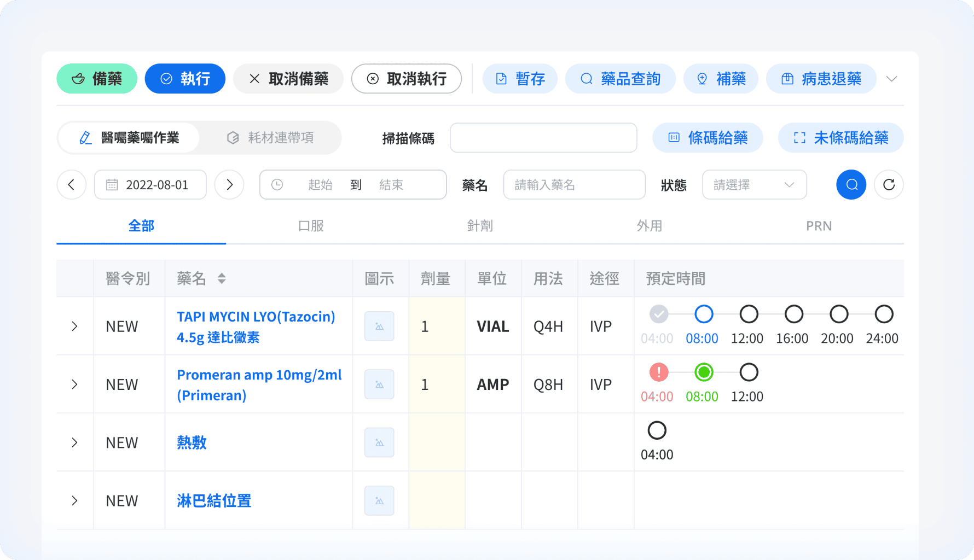Select 熱敷 04:00 time circle
Viewport: 974px width, 560px height.
[657, 430]
